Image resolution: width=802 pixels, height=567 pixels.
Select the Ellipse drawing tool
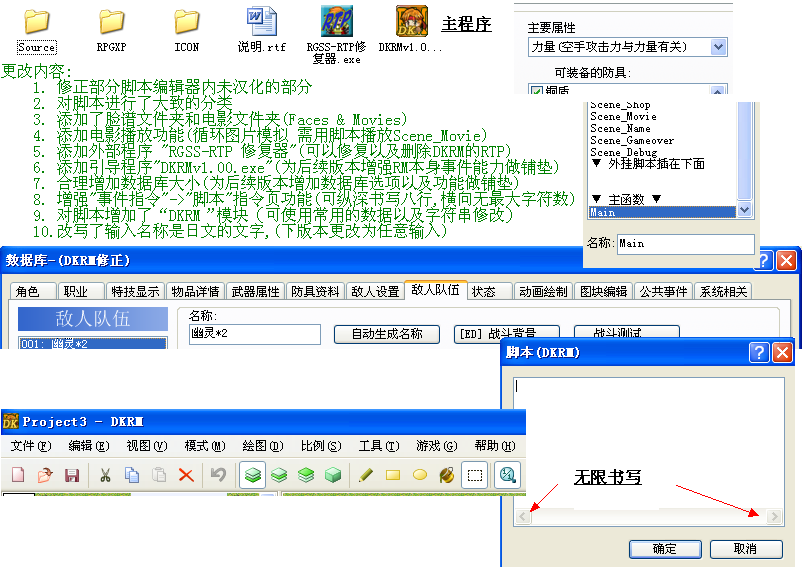pos(420,475)
